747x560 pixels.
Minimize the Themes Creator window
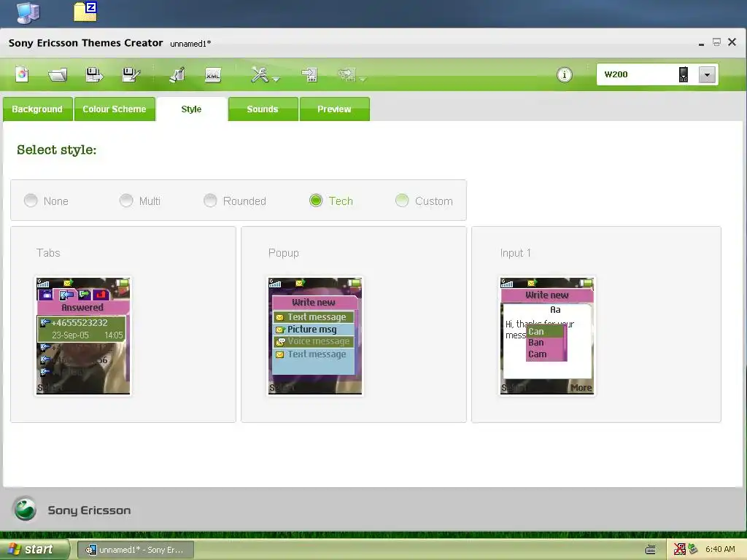pyautogui.click(x=701, y=43)
